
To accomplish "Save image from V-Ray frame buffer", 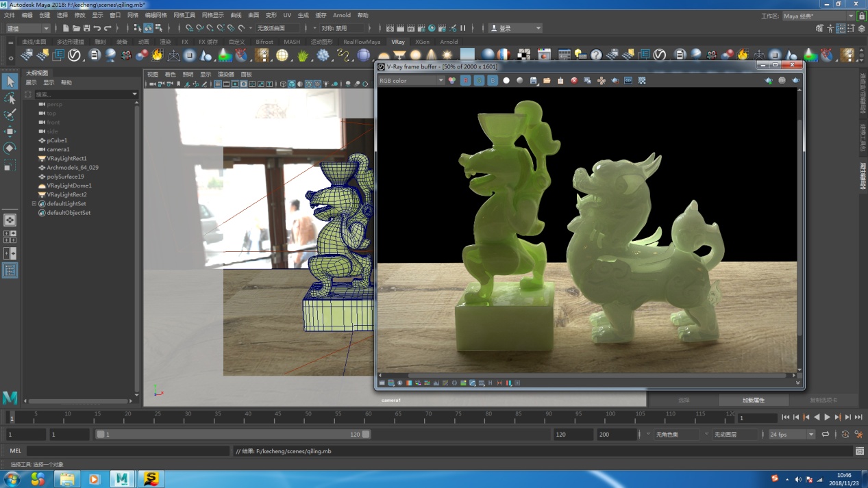I will [x=534, y=81].
